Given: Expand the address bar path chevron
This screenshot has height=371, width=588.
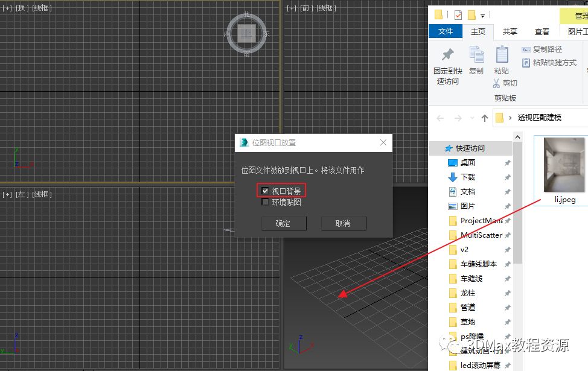Looking at the screenshot, I should [x=510, y=118].
